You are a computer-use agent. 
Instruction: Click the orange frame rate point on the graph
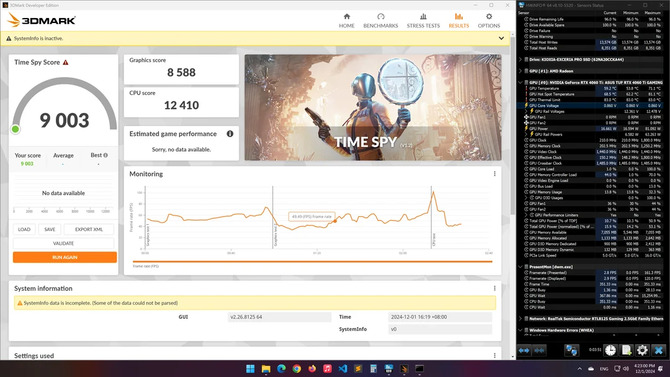coord(335,221)
